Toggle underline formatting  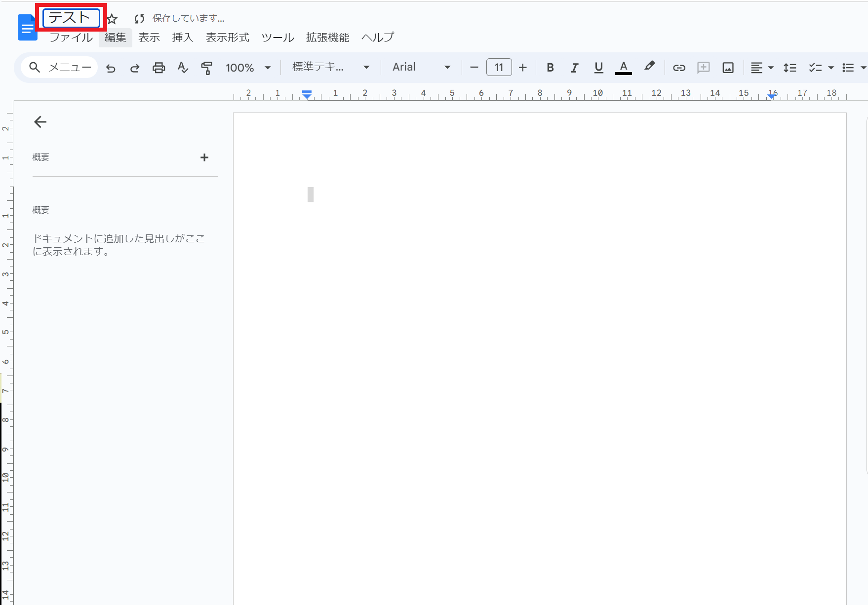[x=598, y=68]
